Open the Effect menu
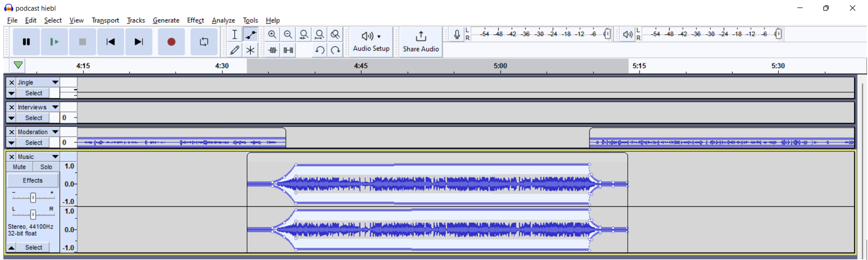Image resolution: width=868 pixels, height=260 pixels. pos(196,20)
